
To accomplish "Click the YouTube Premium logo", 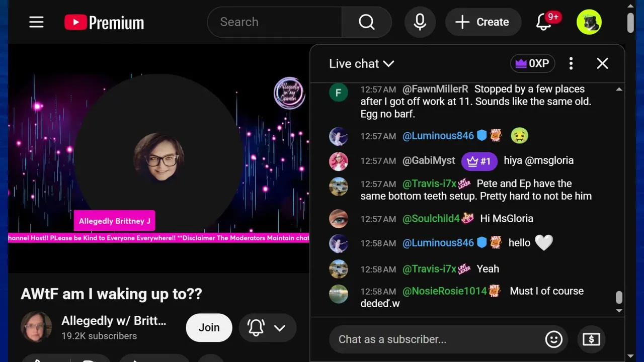I will click(104, 22).
